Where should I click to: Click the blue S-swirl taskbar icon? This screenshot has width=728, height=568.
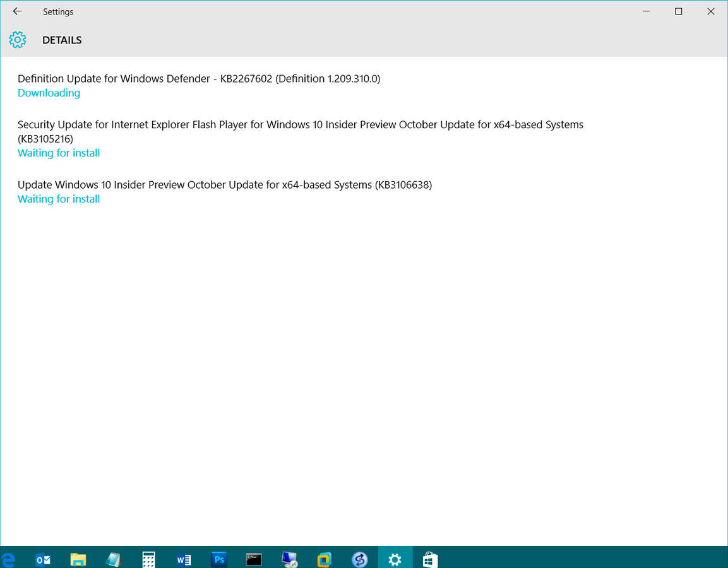[x=360, y=560]
